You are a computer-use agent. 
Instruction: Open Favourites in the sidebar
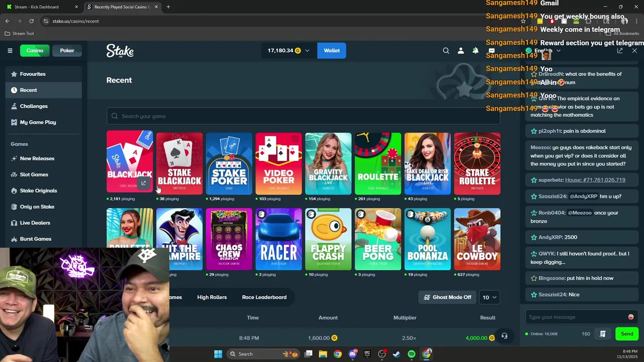[x=43, y=74]
